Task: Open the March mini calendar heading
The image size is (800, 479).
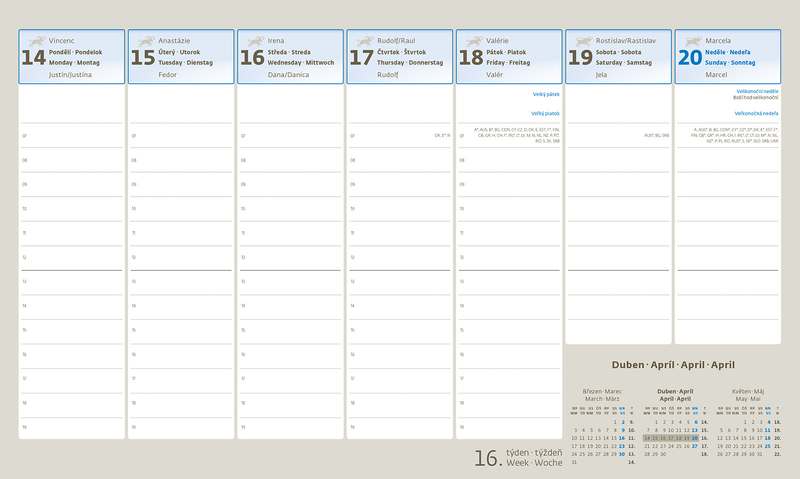Action: click(596, 394)
